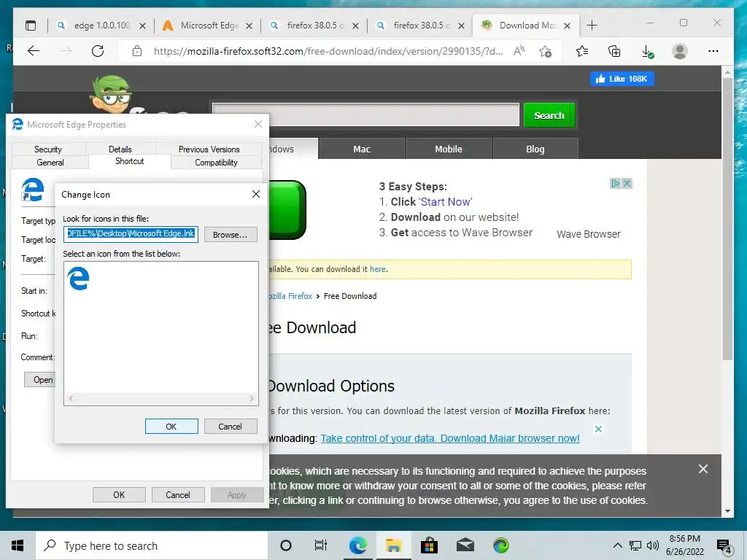Open the Windows Start menu
Image resolution: width=747 pixels, height=560 pixels.
pyautogui.click(x=18, y=545)
